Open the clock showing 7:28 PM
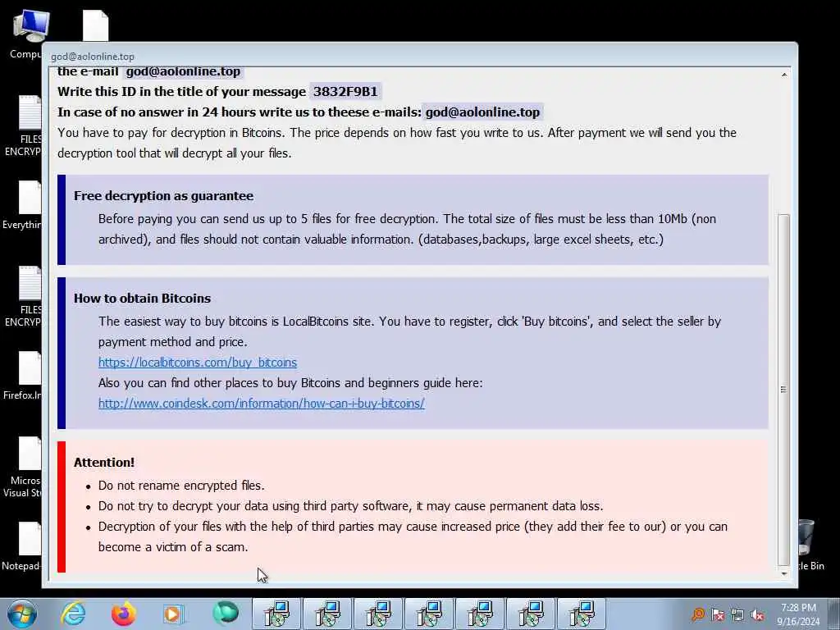 point(798,614)
